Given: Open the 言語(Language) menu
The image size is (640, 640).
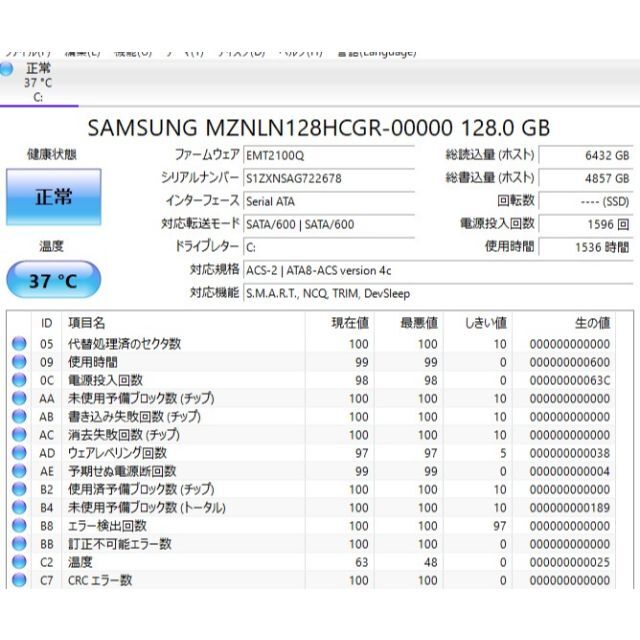Looking at the screenshot, I should [x=377, y=53].
